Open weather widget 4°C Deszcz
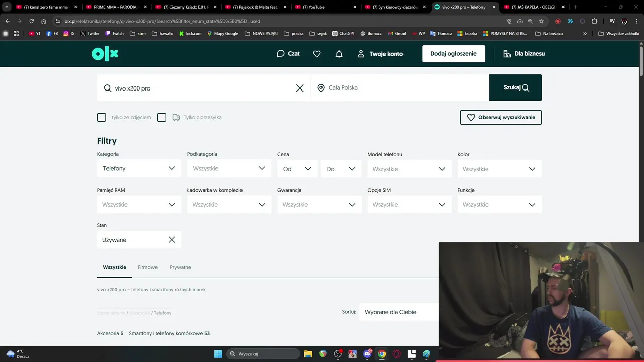Image resolution: width=644 pixels, height=362 pixels. tap(18, 354)
